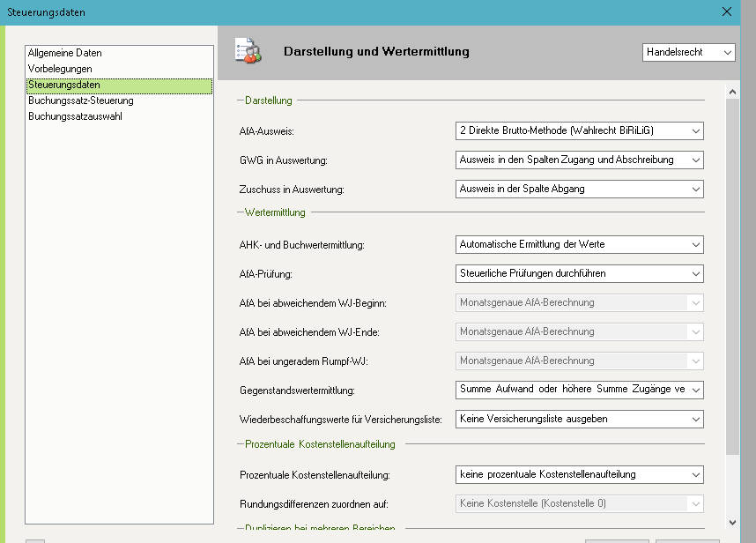Open Vorbelegungen section in left list

[60, 69]
